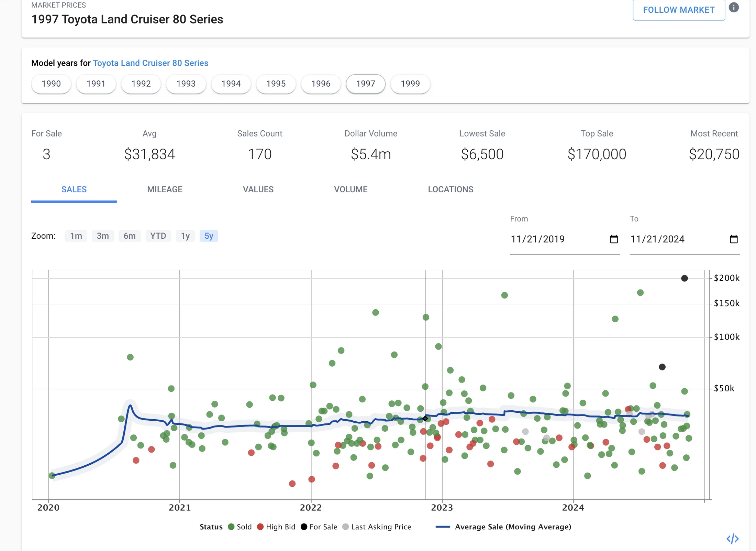The height and width of the screenshot is (551, 756).
Task: Set chart zoom to 1y
Action: click(x=185, y=236)
